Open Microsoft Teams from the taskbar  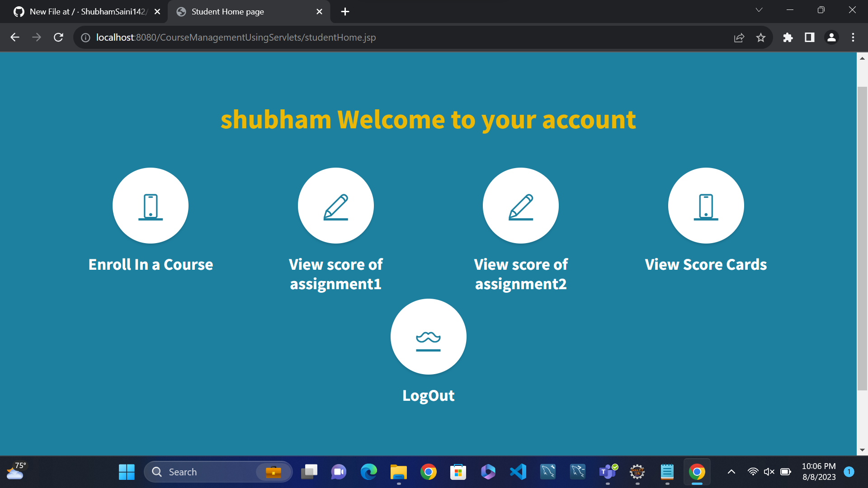(607, 471)
